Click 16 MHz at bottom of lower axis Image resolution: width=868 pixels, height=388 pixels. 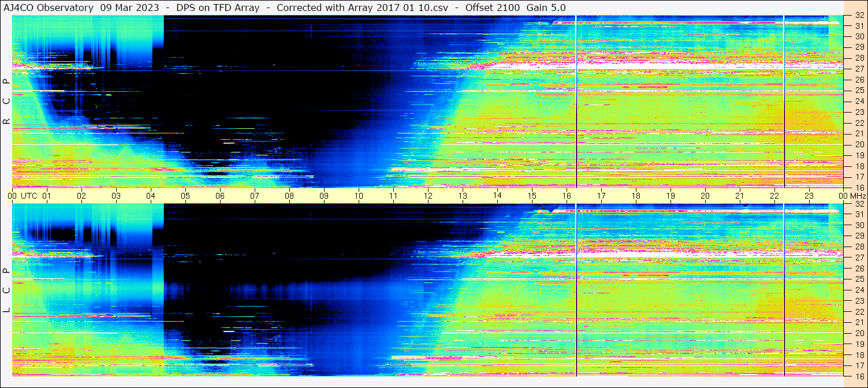point(859,376)
